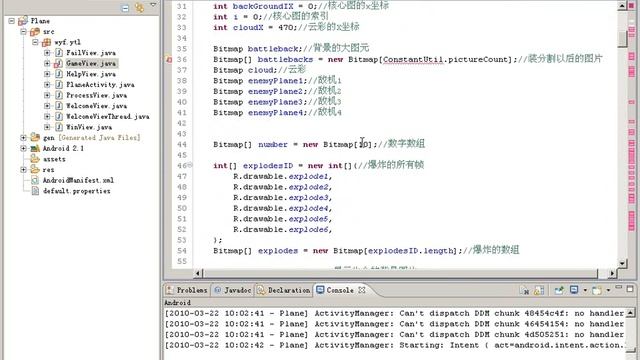Viewport: 640px width, 360px height.
Task: Click the Console scrollbar up arrow
Action: click(631, 313)
